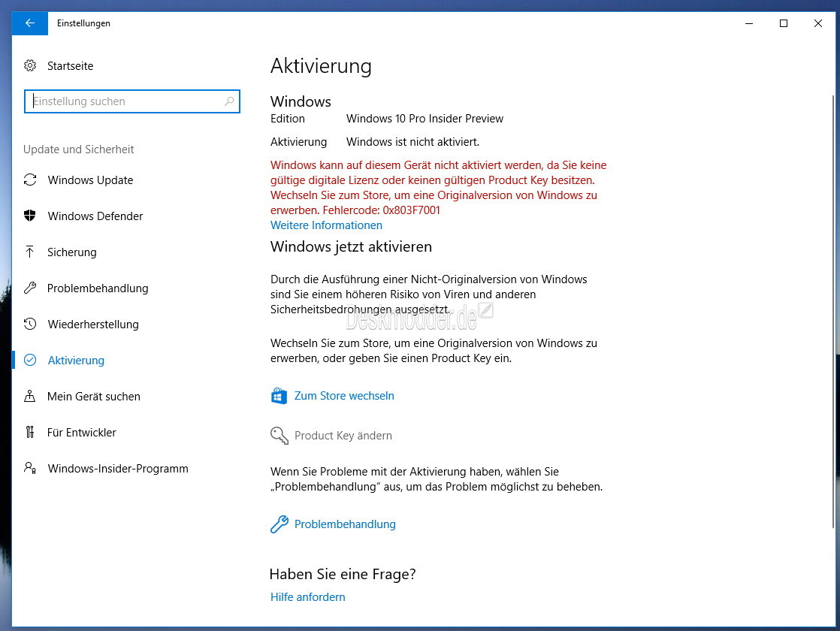Click the key icon beside Product Key ändern
Image resolution: width=840 pixels, height=631 pixels.
coord(279,436)
